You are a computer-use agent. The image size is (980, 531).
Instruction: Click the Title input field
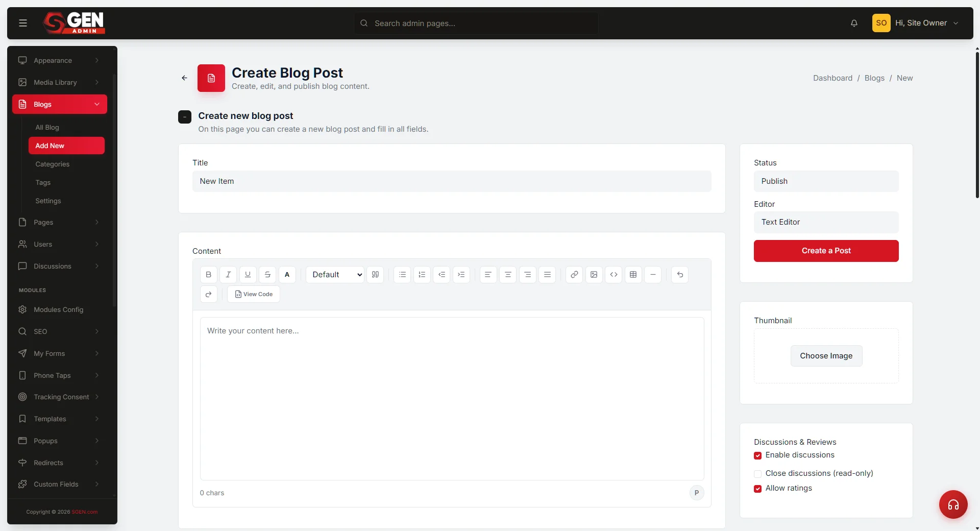coord(452,181)
